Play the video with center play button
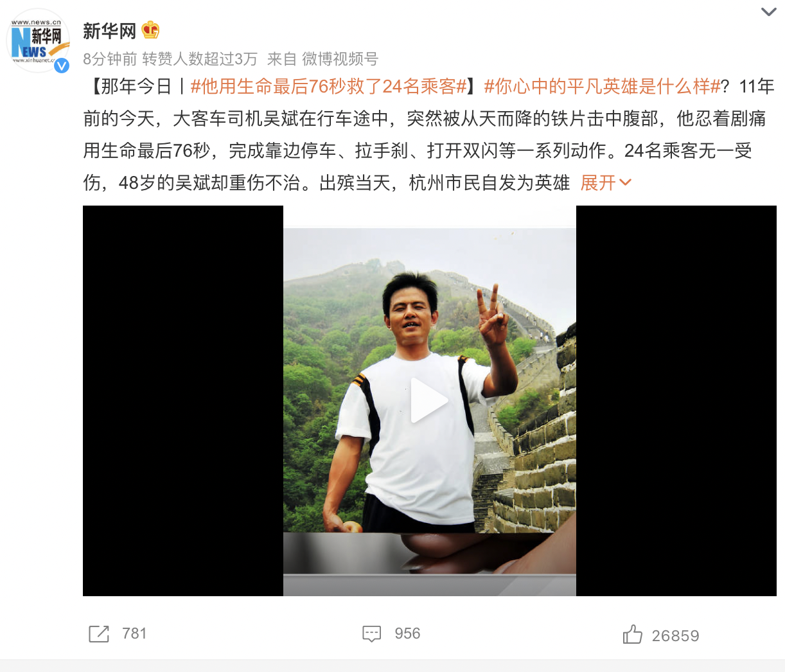 click(429, 400)
